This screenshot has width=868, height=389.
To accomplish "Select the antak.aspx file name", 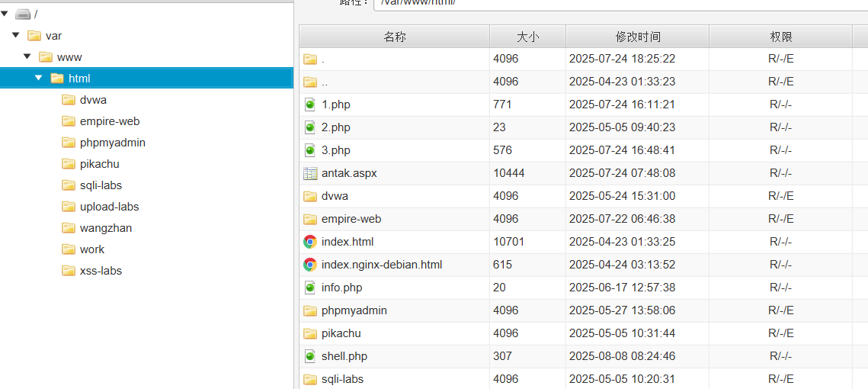I will [349, 173].
